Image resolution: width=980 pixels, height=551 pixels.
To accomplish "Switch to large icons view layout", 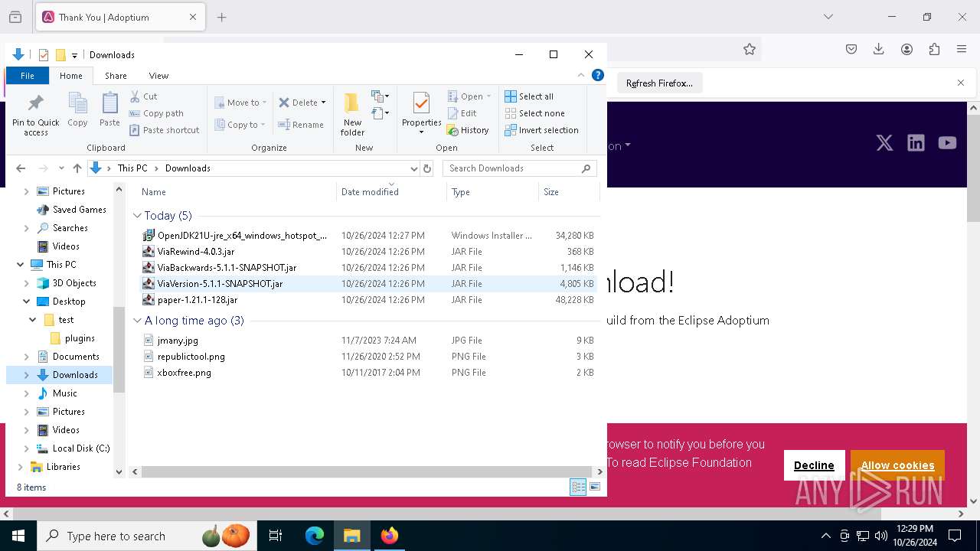I will click(x=595, y=487).
